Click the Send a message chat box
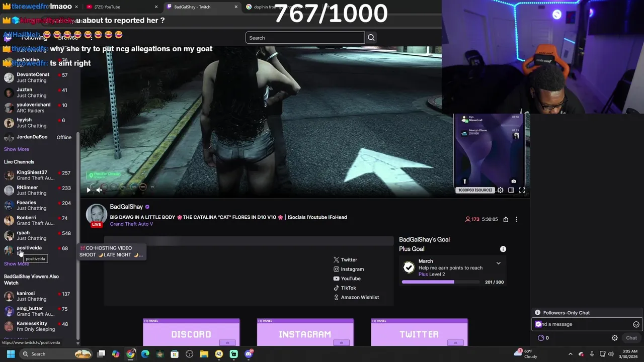The width and height of the screenshot is (644, 362). pyautogui.click(x=582, y=324)
